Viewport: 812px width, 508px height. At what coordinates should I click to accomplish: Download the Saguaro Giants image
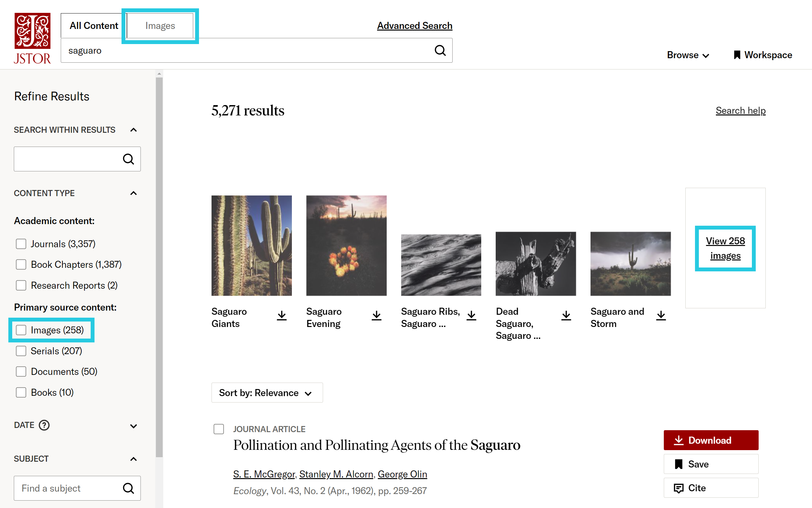click(x=282, y=315)
